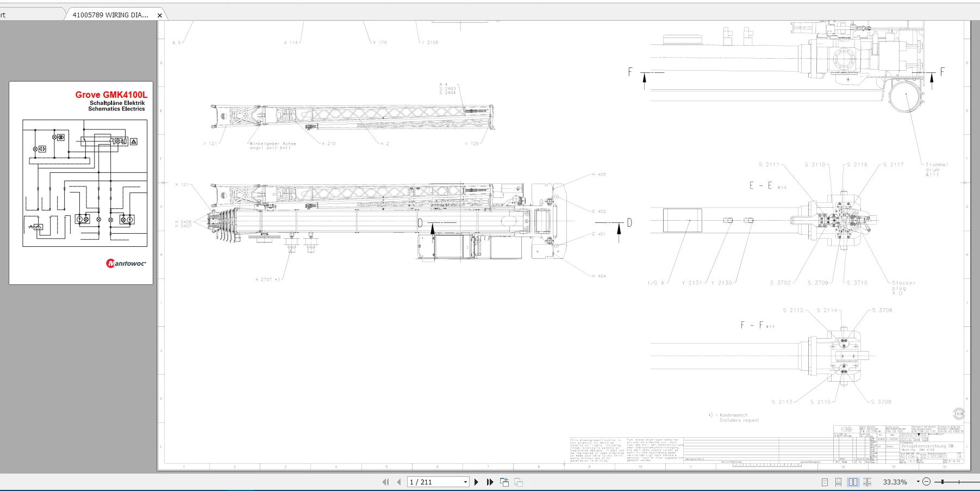
Task: Click the zoom slider handle
Action: click(942, 482)
